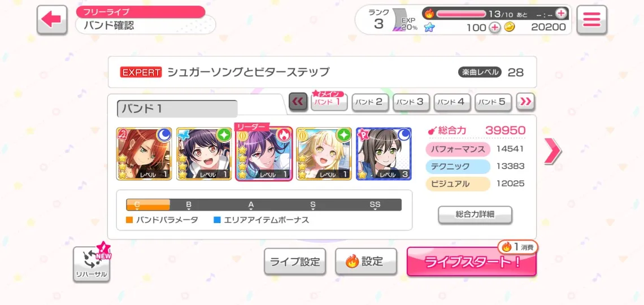The width and height of the screenshot is (644, 305).
Task: Tap the plus beside 100 stars
Action: pos(495,28)
